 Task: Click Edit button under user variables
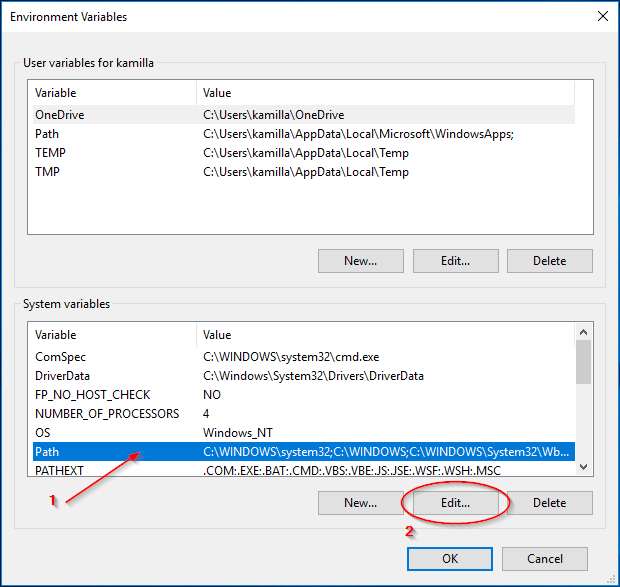(455, 261)
